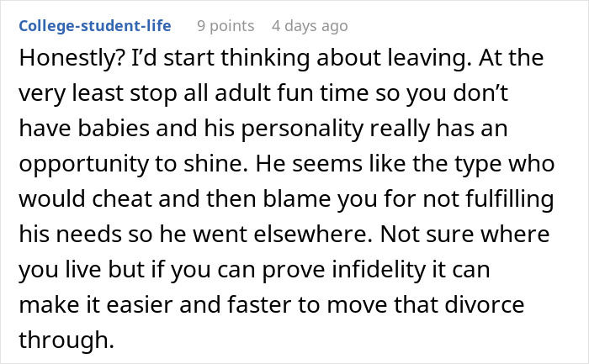Screen dimensions: 589x364
Task: Click the phrase move that divorce
Action: pyautogui.click(x=426, y=304)
